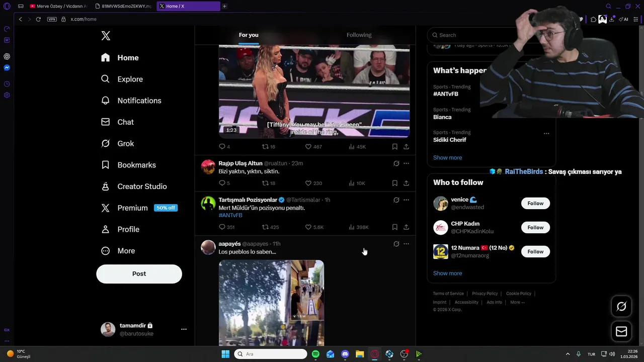
Task: Follow 12 Numara account
Action: pyautogui.click(x=535, y=251)
